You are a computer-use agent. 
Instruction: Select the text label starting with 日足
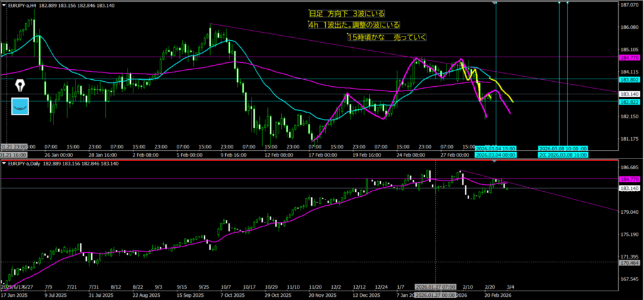(347, 13)
